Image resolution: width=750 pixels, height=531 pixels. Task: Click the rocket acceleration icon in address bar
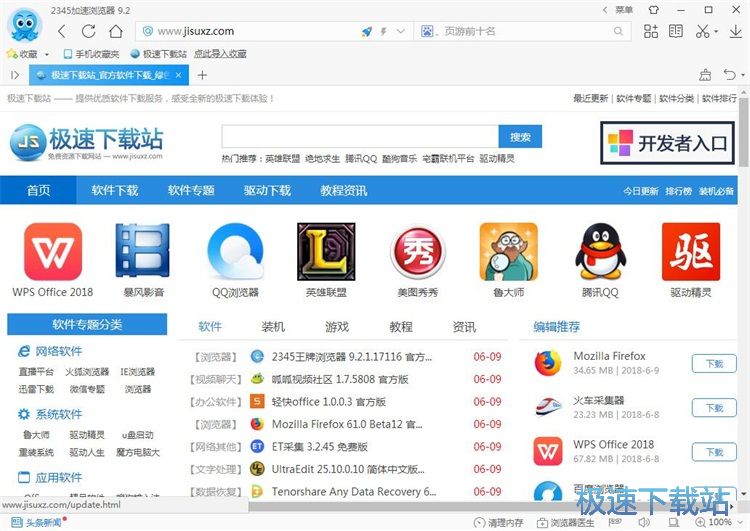click(367, 32)
